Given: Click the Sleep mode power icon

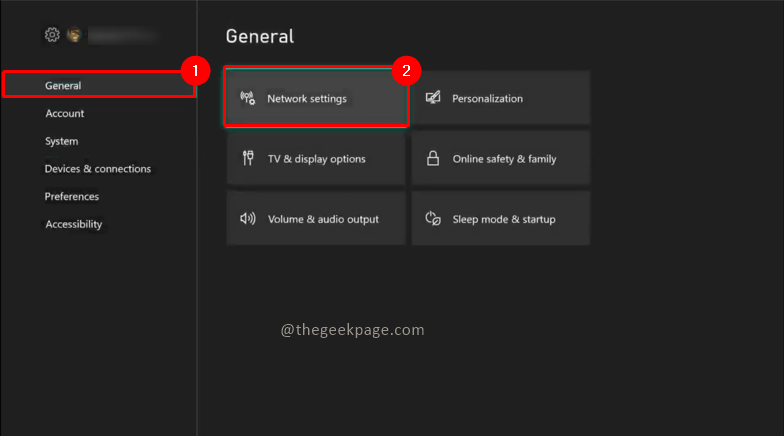Looking at the screenshot, I should pyautogui.click(x=433, y=219).
